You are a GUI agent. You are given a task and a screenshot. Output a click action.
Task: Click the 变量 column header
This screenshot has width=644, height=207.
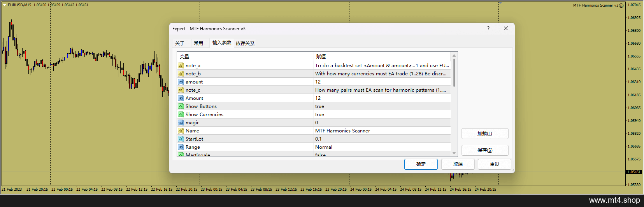coord(246,57)
